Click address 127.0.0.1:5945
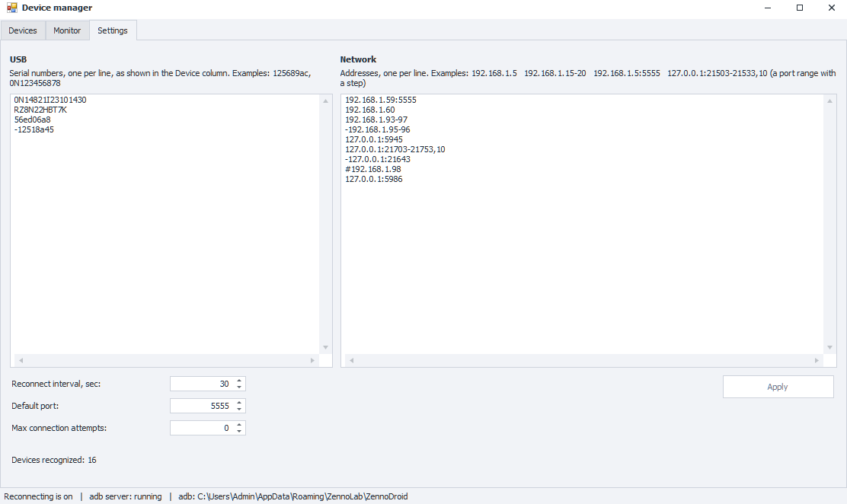Viewport: 847px width, 504px height. 374,139
